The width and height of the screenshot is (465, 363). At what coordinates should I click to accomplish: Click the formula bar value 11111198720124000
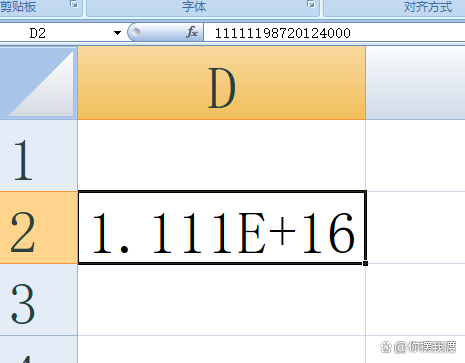(283, 33)
